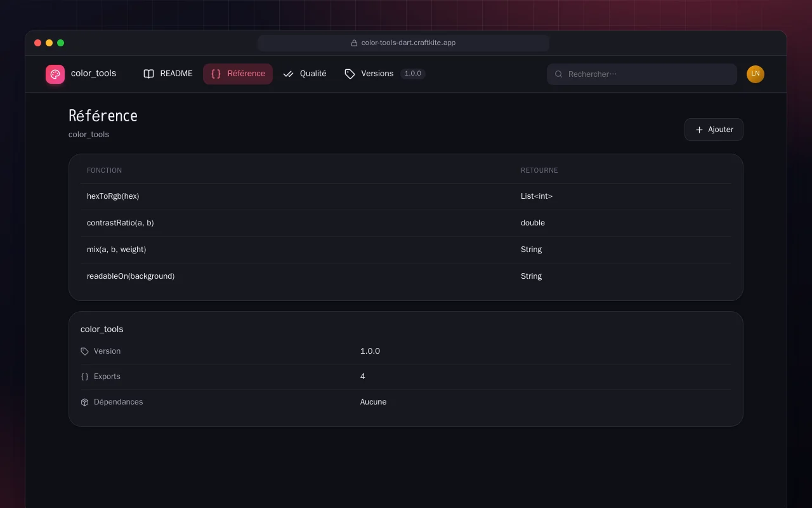Switch to the README tab
The width and height of the screenshot is (812, 508).
point(168,74)
